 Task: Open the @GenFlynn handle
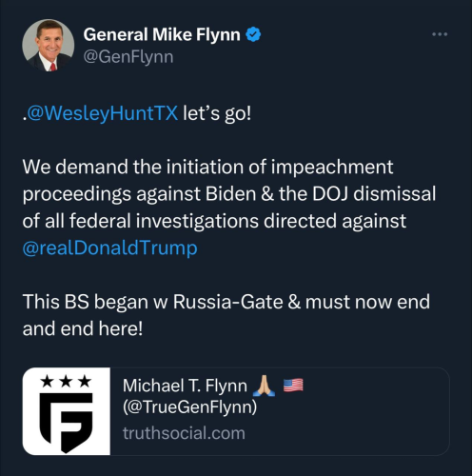click(128, 57)
